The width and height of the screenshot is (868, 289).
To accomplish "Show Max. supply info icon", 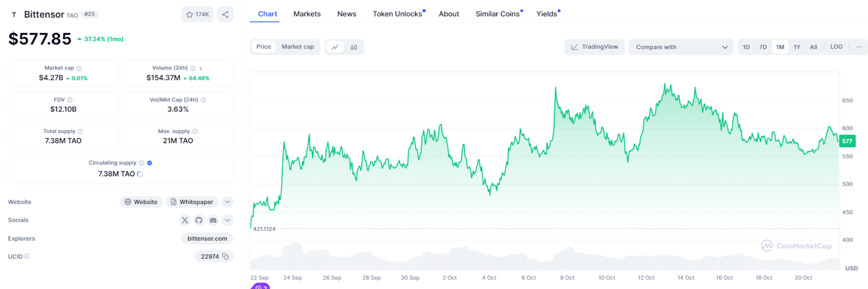I will pyautogui.click(x=195, y=131).
